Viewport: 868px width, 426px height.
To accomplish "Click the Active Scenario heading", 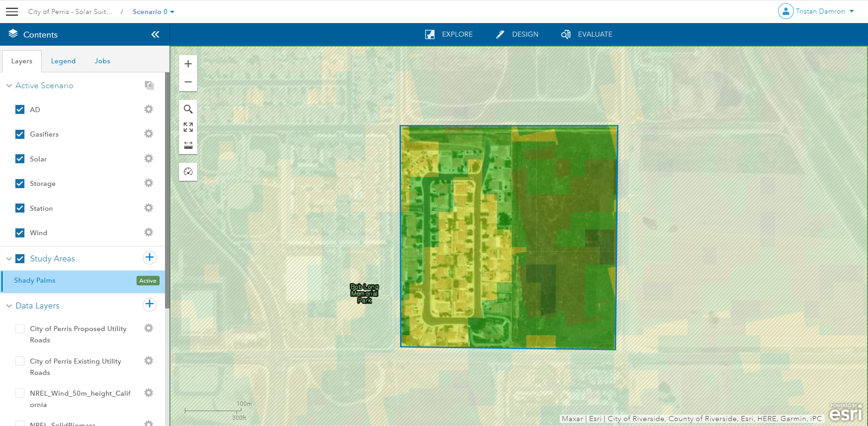I will tap(44, 85).
